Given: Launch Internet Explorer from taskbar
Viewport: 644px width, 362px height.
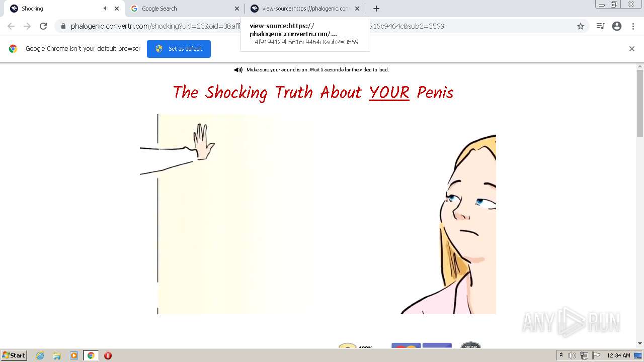Looking at the screenshot, I should 40,355.
